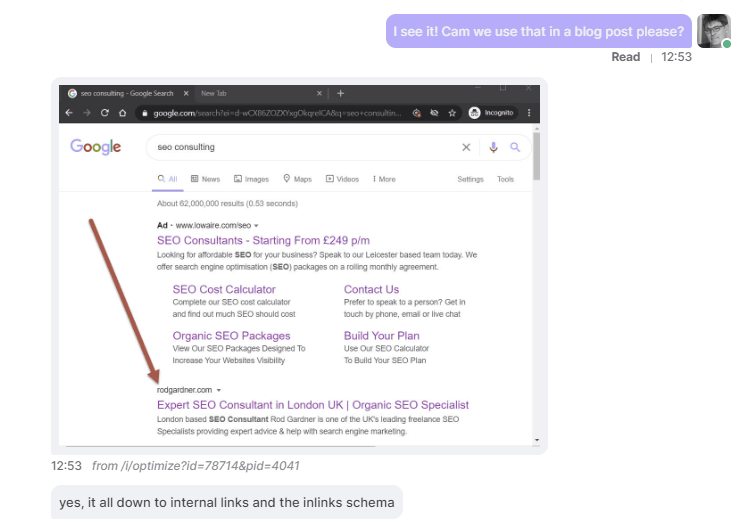Click the voice search microphone icon
Image resolution: width=742 pixels, height=519 pixels.
pos(493,147)
